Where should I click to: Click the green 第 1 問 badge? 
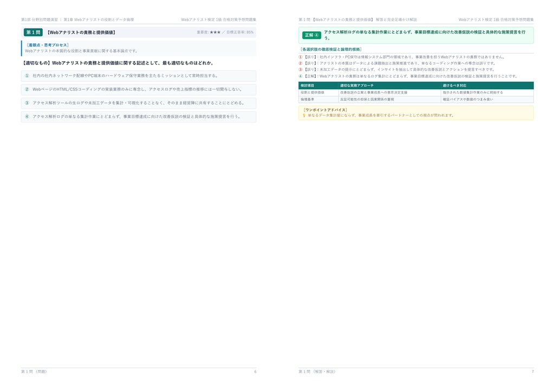[33, 32]
